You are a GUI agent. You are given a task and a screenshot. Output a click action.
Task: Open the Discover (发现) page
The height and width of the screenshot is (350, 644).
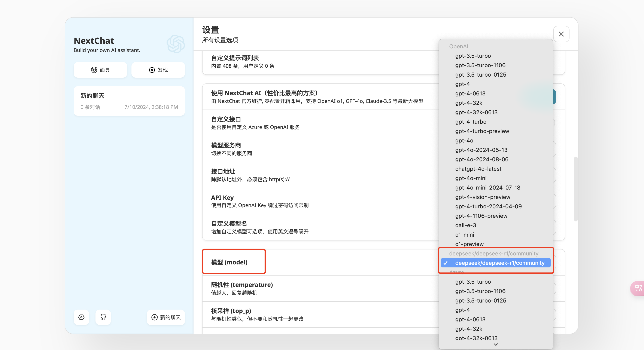point(158,70)
